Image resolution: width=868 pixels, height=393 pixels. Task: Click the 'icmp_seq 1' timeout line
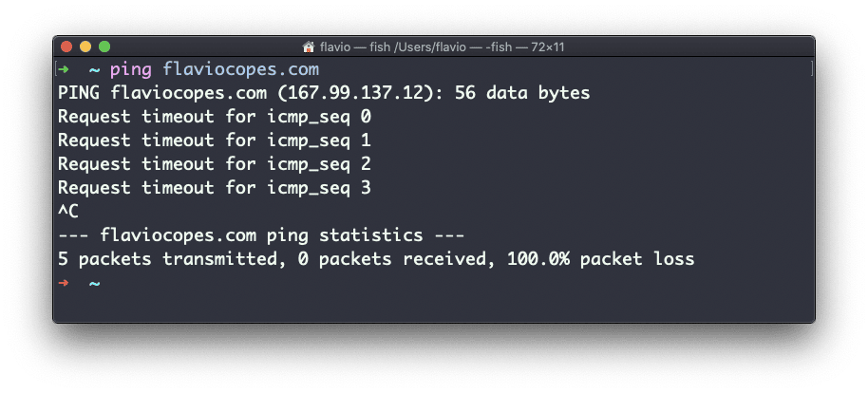point(215,140)
